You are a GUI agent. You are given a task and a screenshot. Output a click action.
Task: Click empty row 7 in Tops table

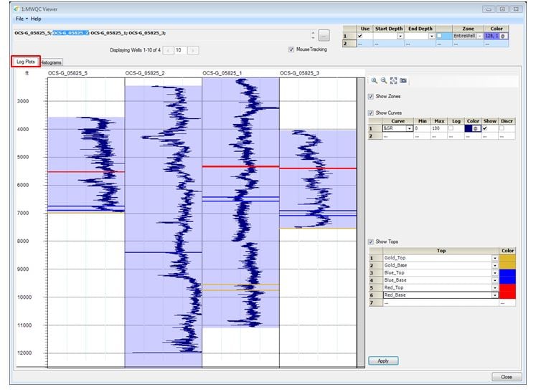tap(442, 303)
